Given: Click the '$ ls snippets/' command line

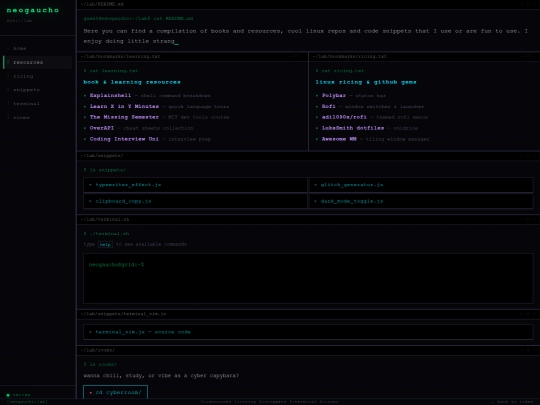Looking at the screenshot, I should (105, 170).
